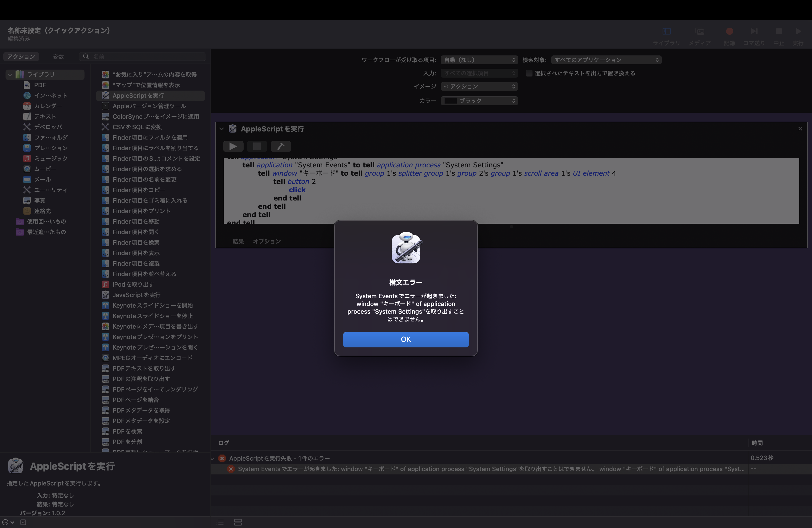Select AppleScriptを実行 in actions list
Viewport: 812px width, 528px height.
[x=138, y=96]
